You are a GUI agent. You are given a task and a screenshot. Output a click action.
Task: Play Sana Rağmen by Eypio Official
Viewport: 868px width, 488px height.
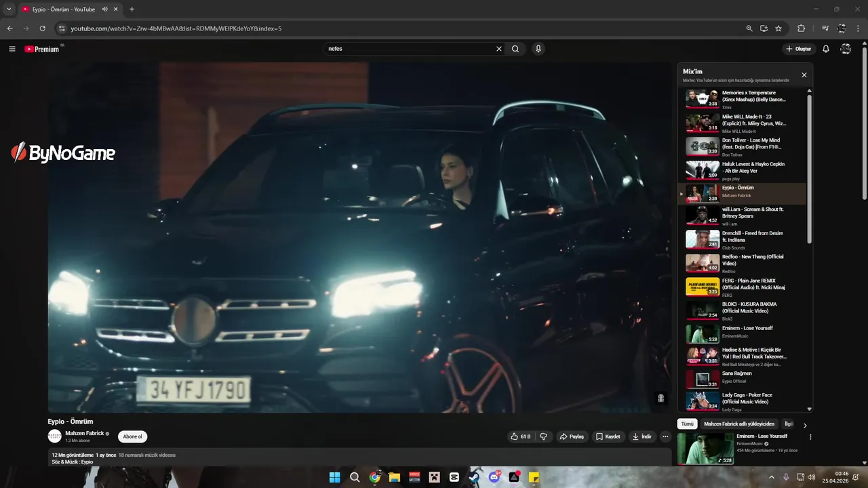coord(743,379)
